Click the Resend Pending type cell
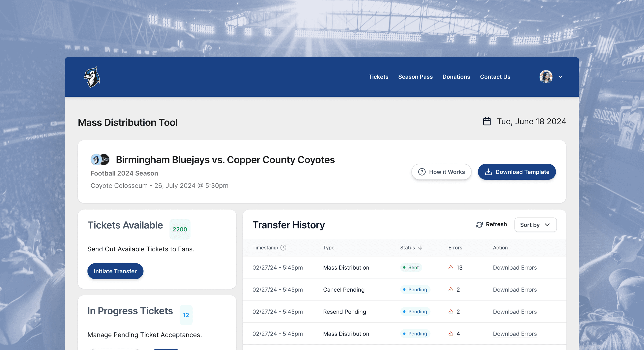Image resolution: width=644 pixels, height=350 pixels. point(345,312)
